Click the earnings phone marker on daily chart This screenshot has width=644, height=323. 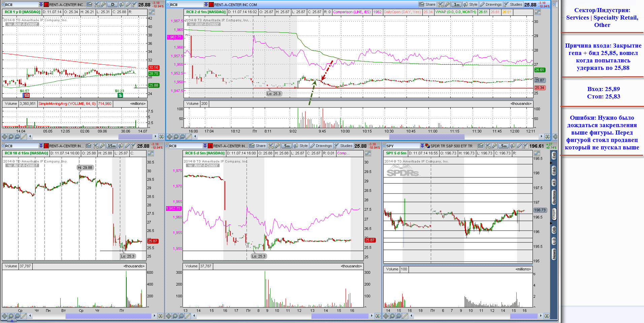coord(27,95)
